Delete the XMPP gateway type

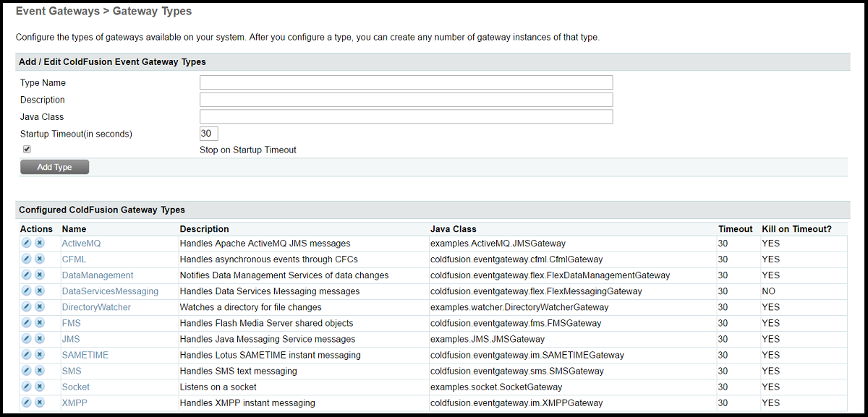(40, 403)
